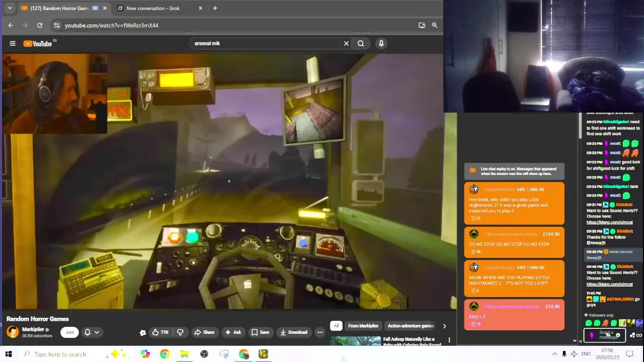The width and height of the screenshot is (644, 362).
Task: Reload the YouTube page
Action: (x=40, y=25)
